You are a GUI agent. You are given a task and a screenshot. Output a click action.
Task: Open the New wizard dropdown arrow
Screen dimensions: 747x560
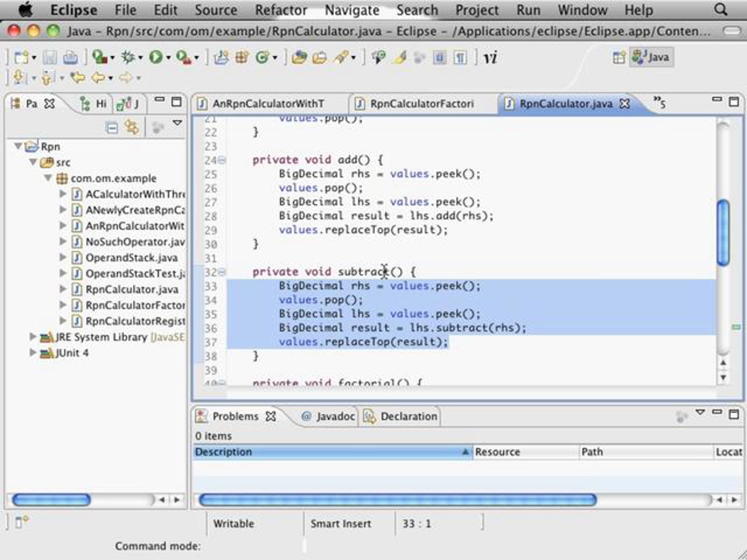click(x=34, y=58)
